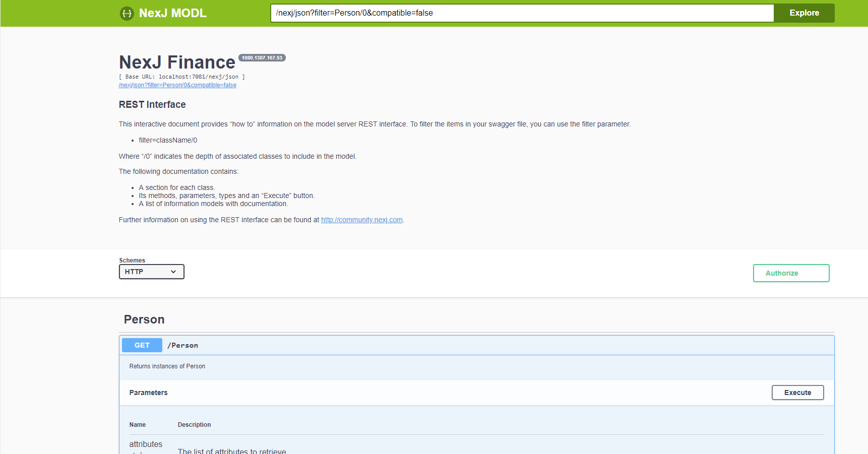This screenshot has width=868, height=454.
Task: Click the NexJ MODL brand title
Action: click(x=172, y=13)
